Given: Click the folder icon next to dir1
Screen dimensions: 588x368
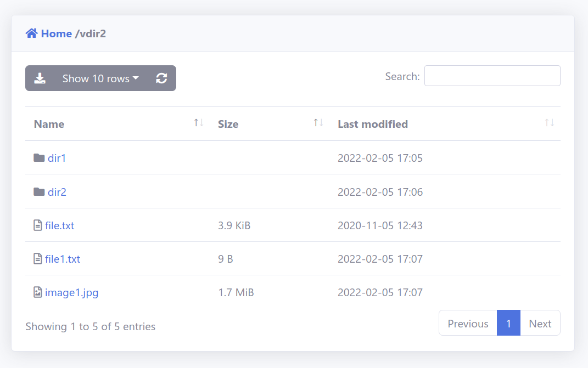Looking at the screenshot, I should (x=38, y=157).
